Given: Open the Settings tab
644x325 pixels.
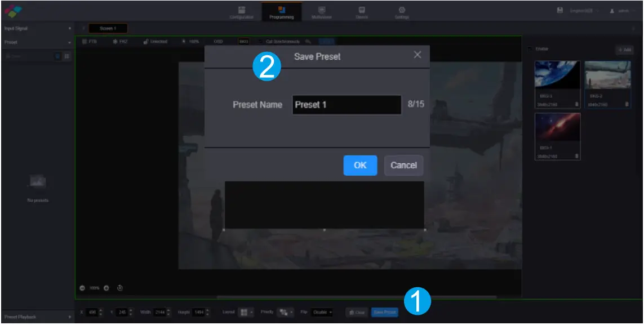Looking at the screenshot, I should click(x=402, y=13).
